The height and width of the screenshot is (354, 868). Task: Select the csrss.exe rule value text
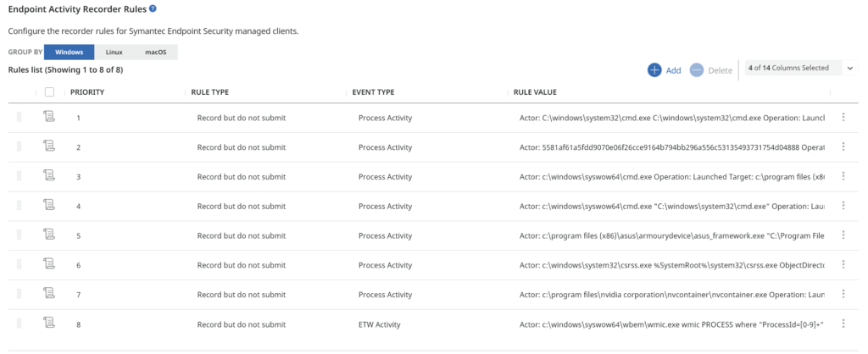tap(672, 266)
